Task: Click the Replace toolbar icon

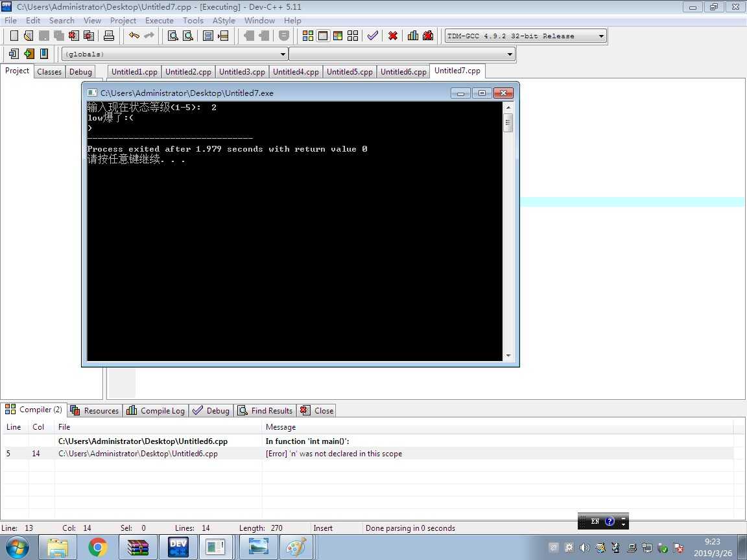Action: [188, 36]
